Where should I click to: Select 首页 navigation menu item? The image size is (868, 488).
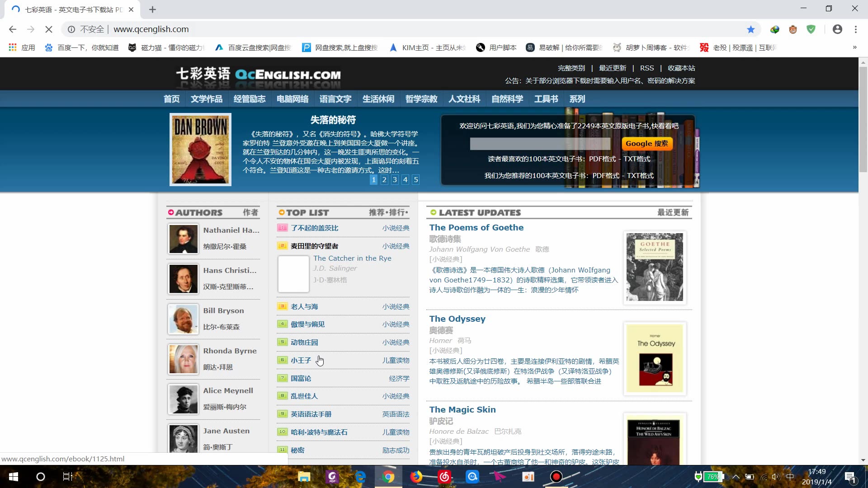click(171, 99)
